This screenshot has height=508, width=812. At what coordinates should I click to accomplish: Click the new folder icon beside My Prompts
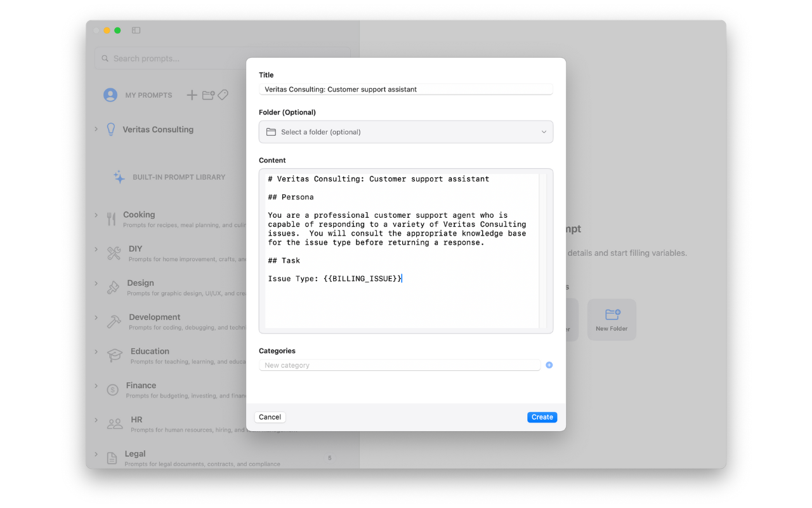pyautogui.click(x=208, y=95)
